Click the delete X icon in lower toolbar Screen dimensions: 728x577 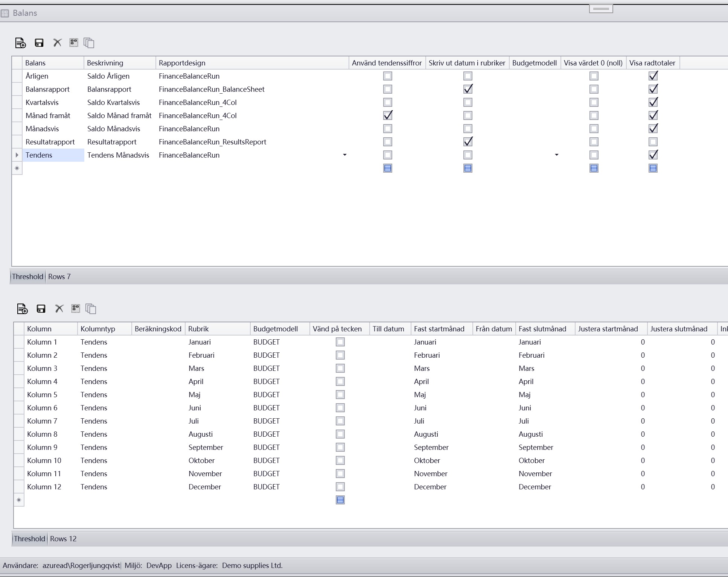(x=59, y=309)
